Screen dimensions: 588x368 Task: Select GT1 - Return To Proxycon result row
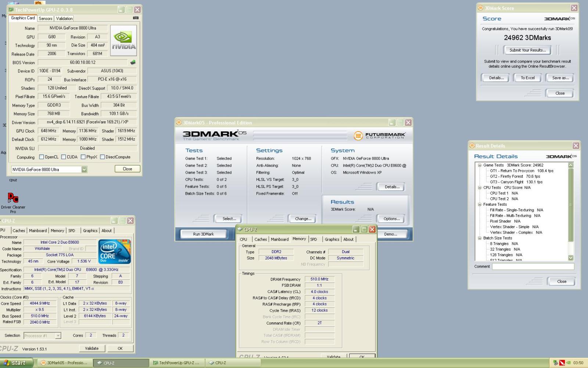pos(521,171)
